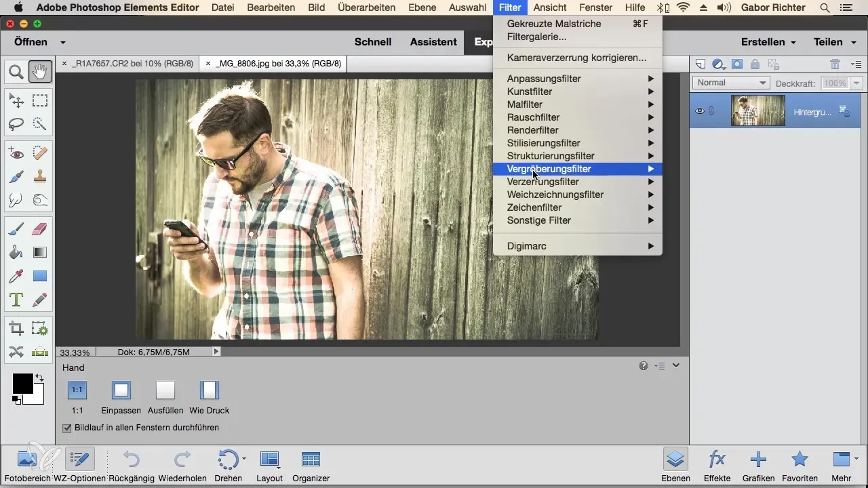
Task: Toggle WZ-Optionen tool options panel
Action: [x=79, y=466]
